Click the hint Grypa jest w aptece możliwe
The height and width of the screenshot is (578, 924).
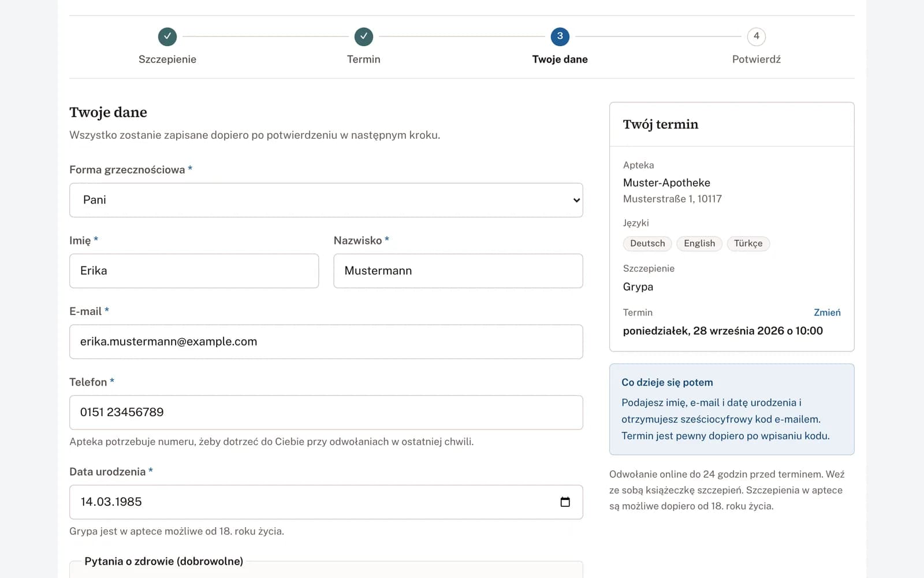pos(177,531)
